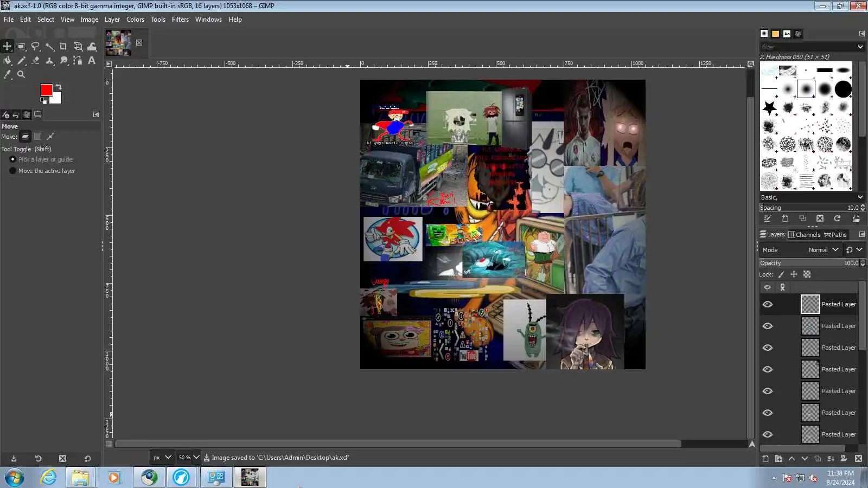This screenshot has height=488, width=868.
Task: Open the Windows menu
Action: 208,20
